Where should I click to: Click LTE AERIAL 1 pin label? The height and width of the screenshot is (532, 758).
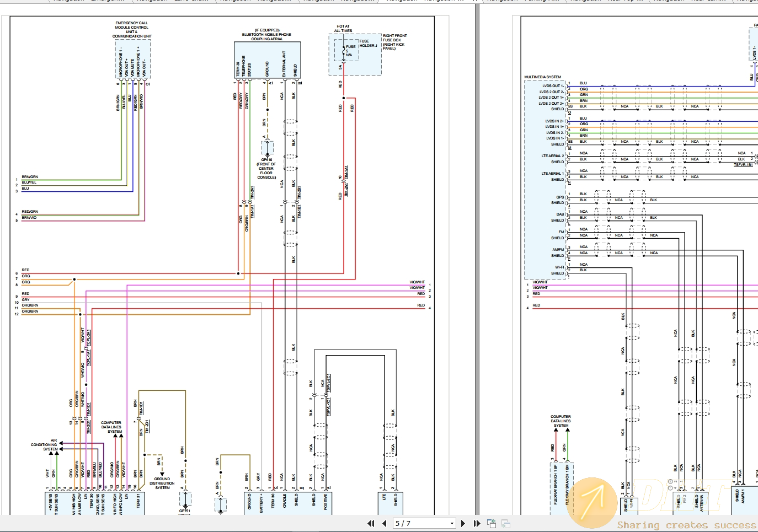coord(552,174)
